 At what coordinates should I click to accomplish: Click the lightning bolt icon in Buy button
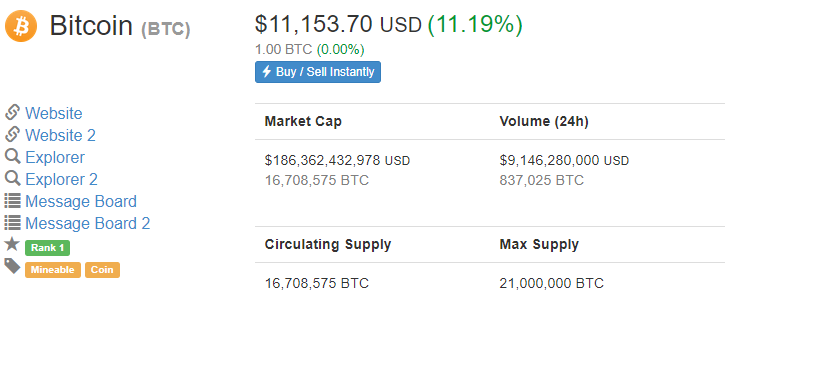click(x=267, y=71)
